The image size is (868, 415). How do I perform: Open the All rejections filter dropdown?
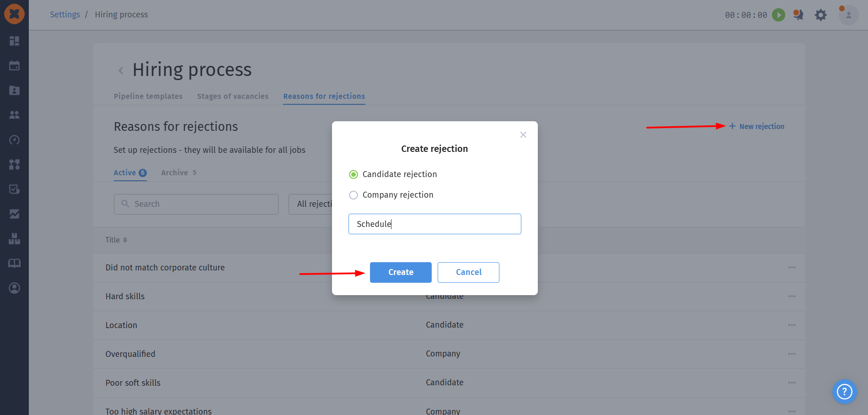[311, 204]
